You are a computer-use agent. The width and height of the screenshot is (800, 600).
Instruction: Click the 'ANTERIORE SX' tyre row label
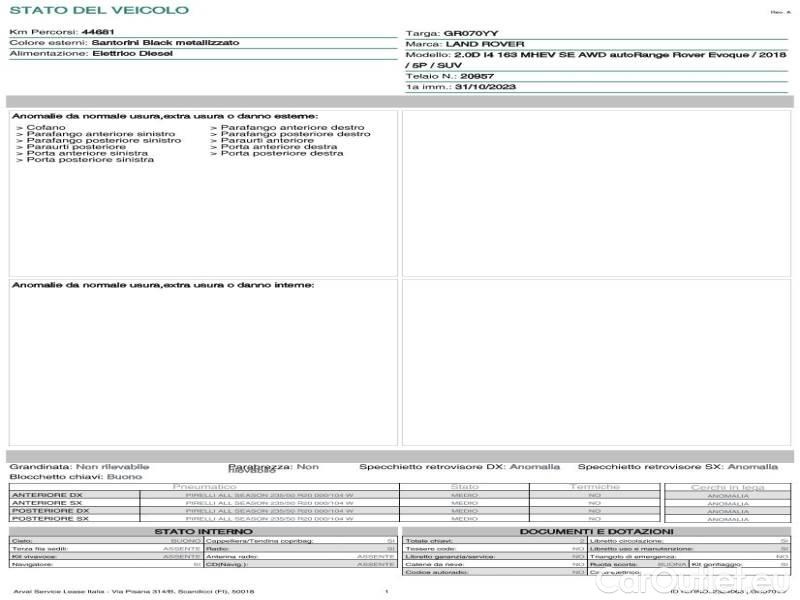pyautogui.click(x=47, y=503)
